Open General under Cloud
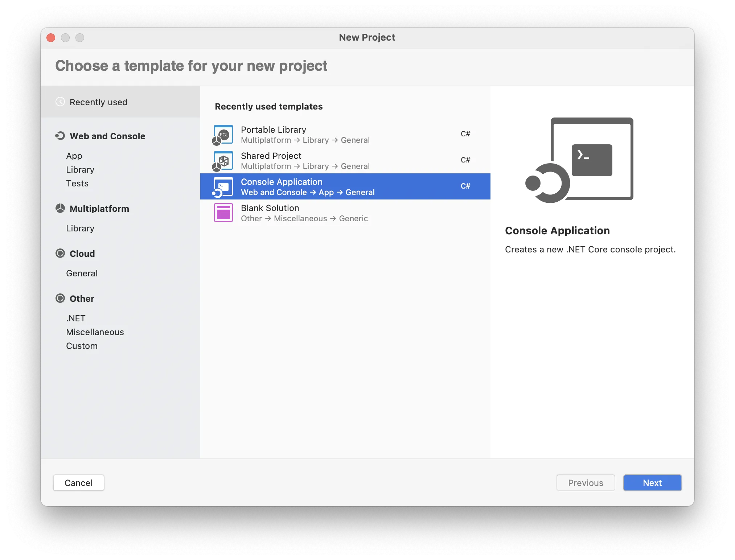 point(82,273)
